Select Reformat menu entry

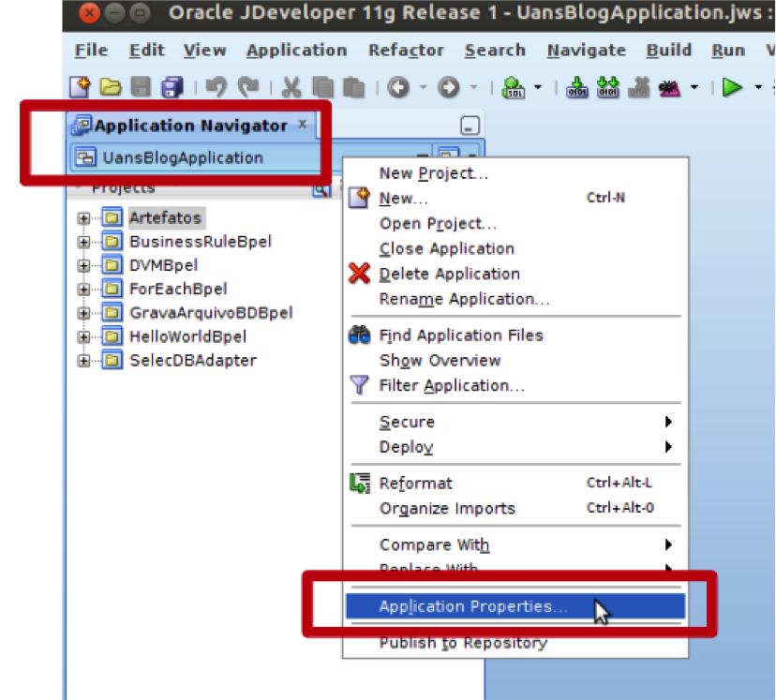[515, 483]
